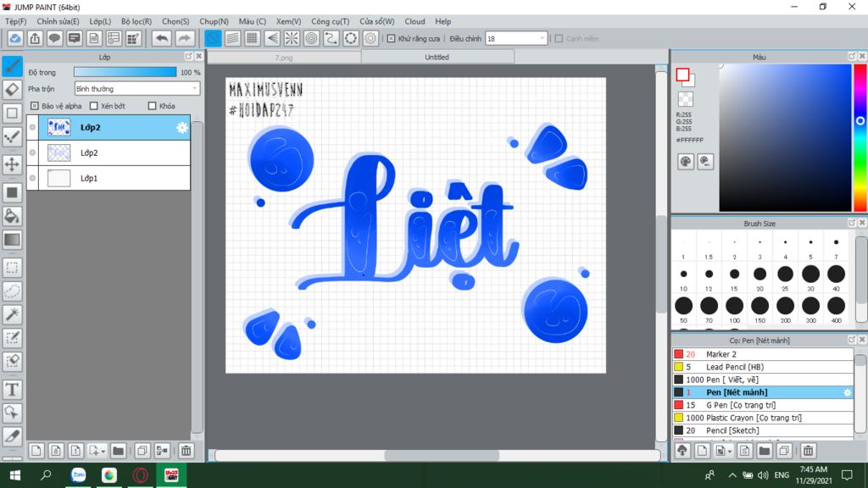
Task: Select the Plastic Crayon brush
Action: tap(763, 418)
